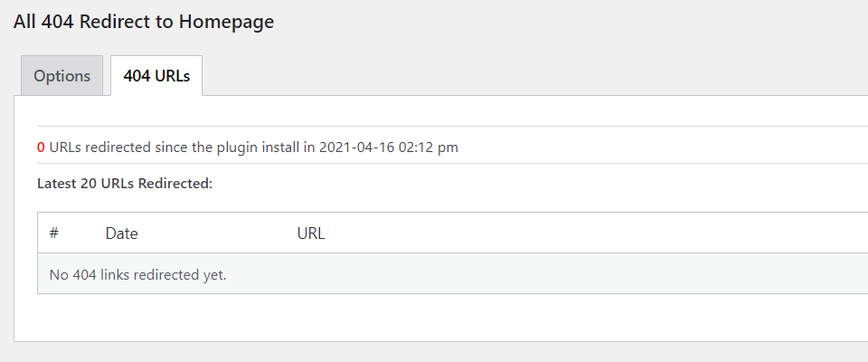Click the red 0 redirect count
This screenshot has width=868, height=362.
click(x=41, y=147)
